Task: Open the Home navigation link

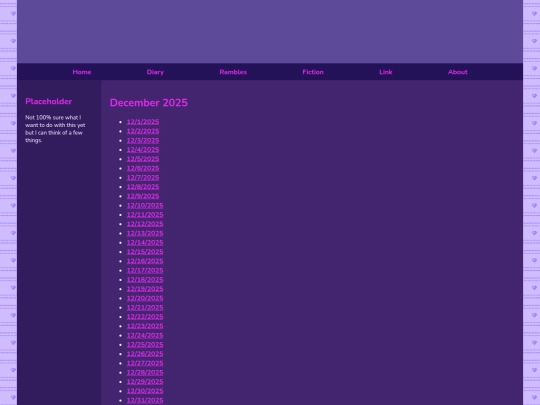Action: (82, 72)
